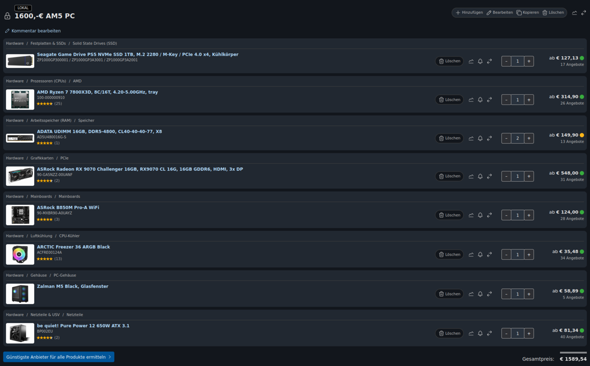Click the lock icon beside the list title

[x=7, y=16]
